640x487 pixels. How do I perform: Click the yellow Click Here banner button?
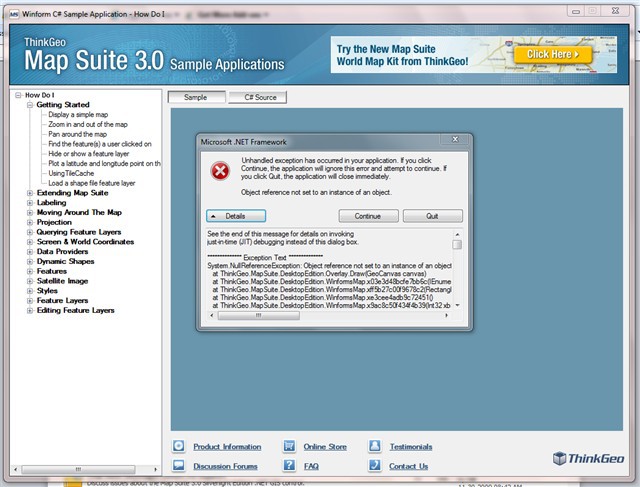pyautogui.click(x=553, y=54)
